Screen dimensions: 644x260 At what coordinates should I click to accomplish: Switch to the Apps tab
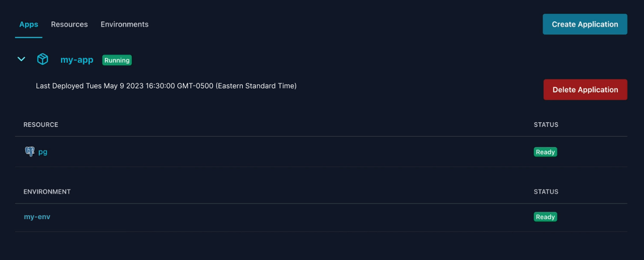28,25
